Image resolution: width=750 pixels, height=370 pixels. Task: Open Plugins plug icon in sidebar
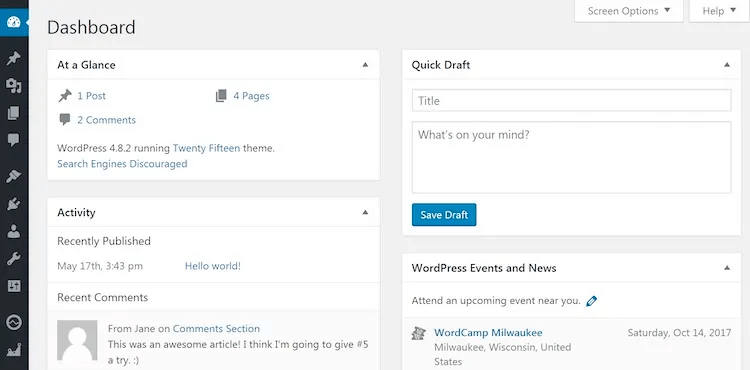point(13,205)
